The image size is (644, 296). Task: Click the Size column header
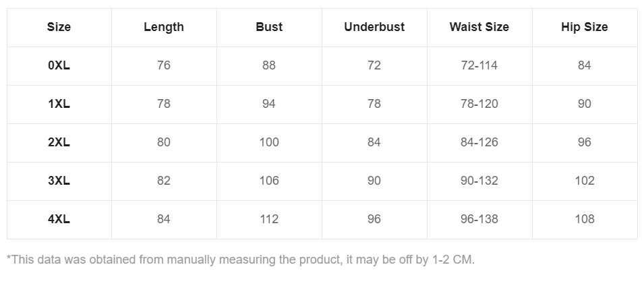tap(59, 28)
